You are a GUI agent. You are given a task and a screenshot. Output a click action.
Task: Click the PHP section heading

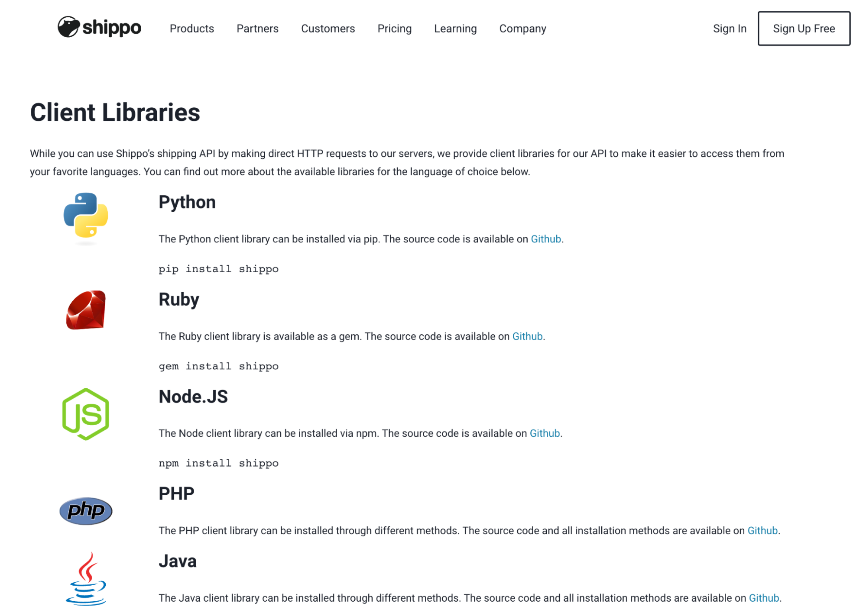[176, 493]
